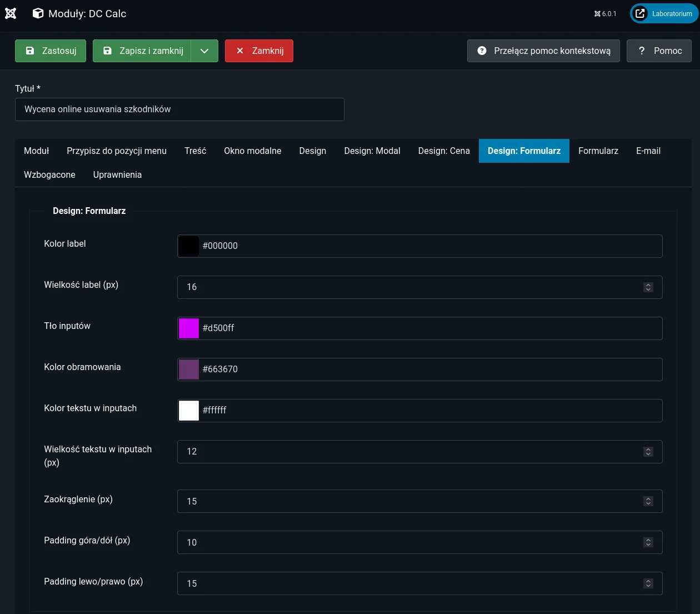Open the Laboratorium site preview link

click(664, 14)
